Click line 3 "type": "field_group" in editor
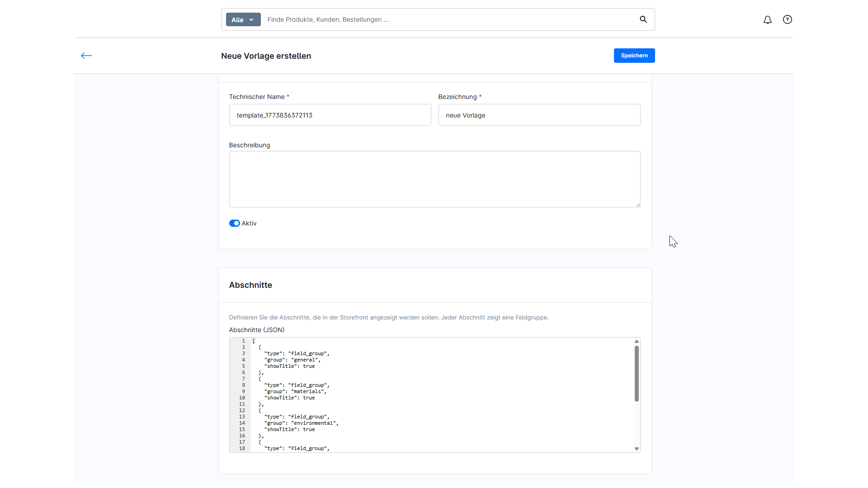The image size is (868, 488). (x=297, y=354)
